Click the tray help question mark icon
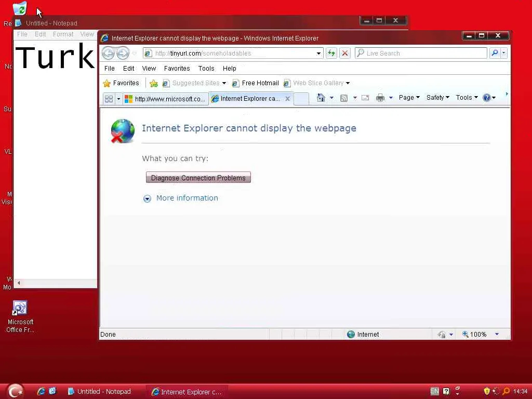The height and width of the screenshot is (399, 532). 446,391
